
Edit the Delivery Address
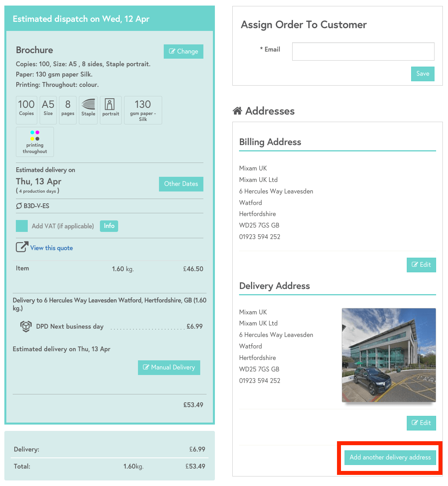(x=421, y=423)
